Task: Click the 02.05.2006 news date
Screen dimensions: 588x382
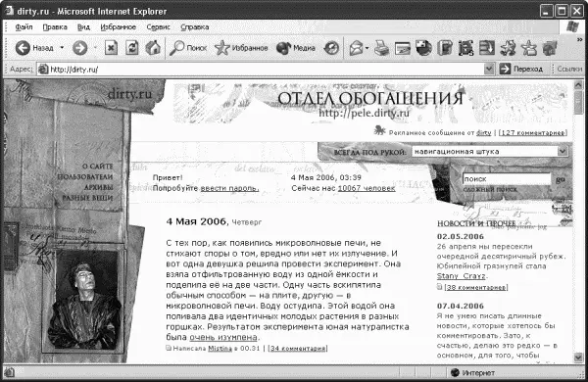Action: (x=461, y=237)
